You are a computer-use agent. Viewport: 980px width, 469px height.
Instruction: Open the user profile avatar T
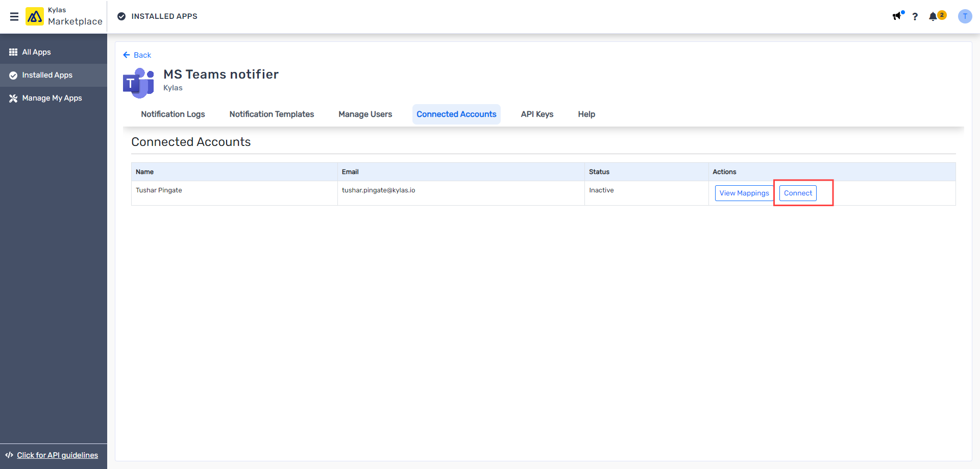pyautogui.click(x=965, y=16)
